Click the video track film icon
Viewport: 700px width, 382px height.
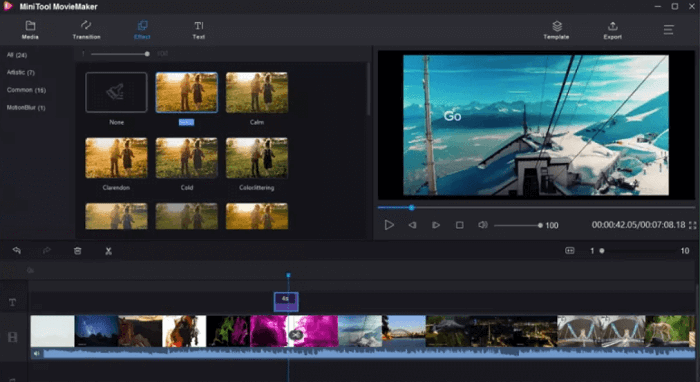click(x=12, y=337)
